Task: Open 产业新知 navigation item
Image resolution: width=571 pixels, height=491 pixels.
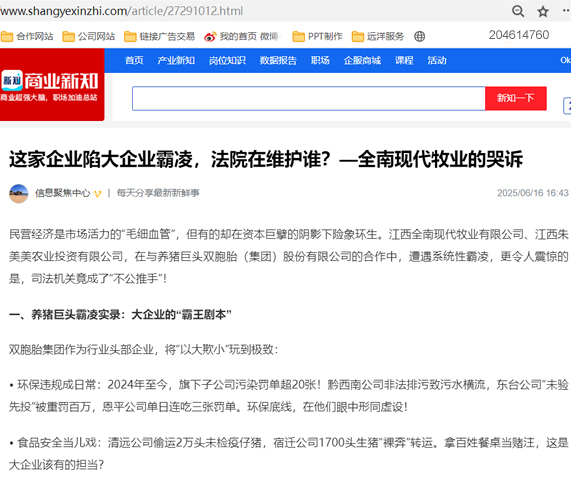Action: tap(176, 60)
